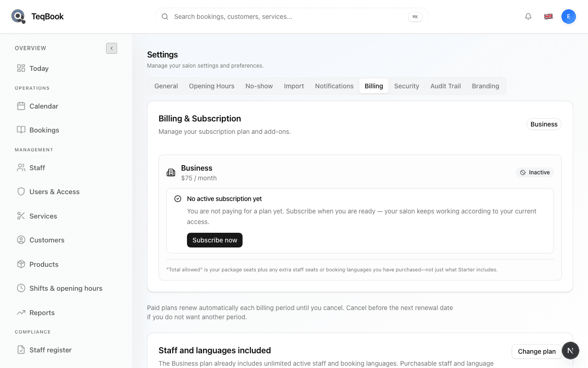Open the Notifications tab
Viewport: 588px width, 368px height.
coord(334,86)
